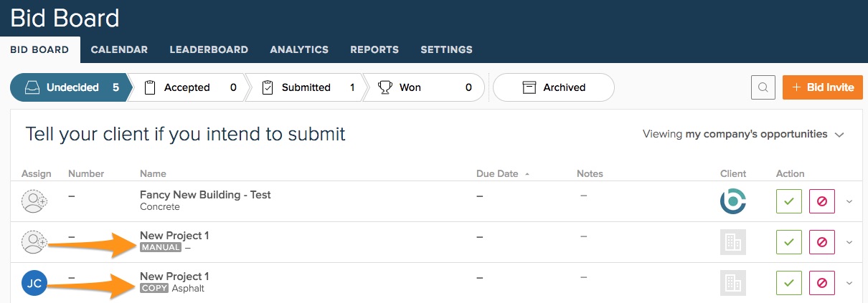Click the JC assignee avatar
Viewport: 868px width, 303px height.
pyautogui.click(x=34, y=283)
